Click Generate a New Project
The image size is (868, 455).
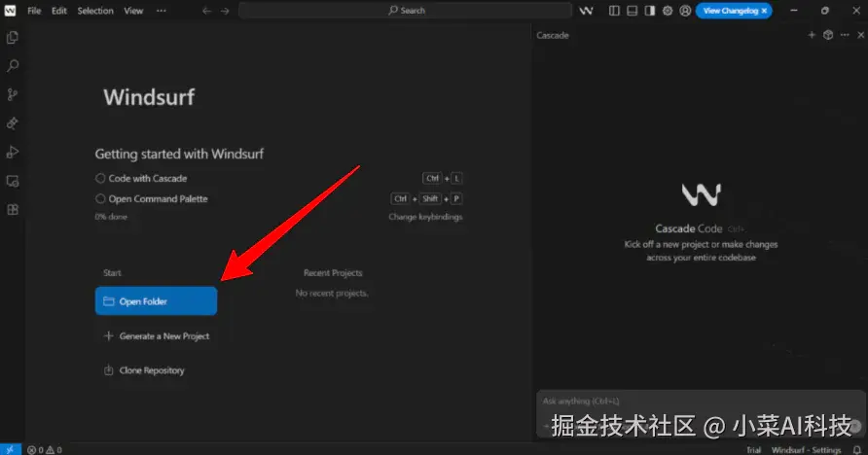pyautogui.click(x=157, y=335)
